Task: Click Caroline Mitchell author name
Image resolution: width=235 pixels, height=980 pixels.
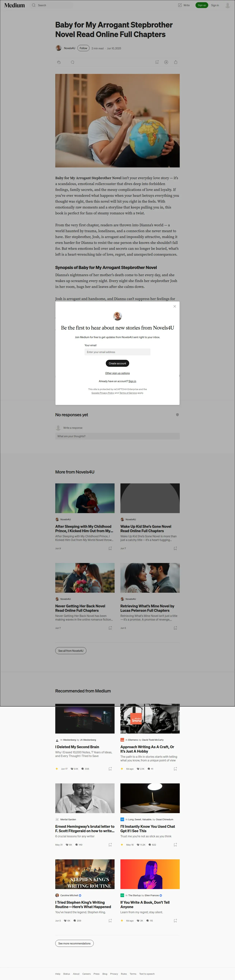Action: pyautogui.click(x=69, y=895)
